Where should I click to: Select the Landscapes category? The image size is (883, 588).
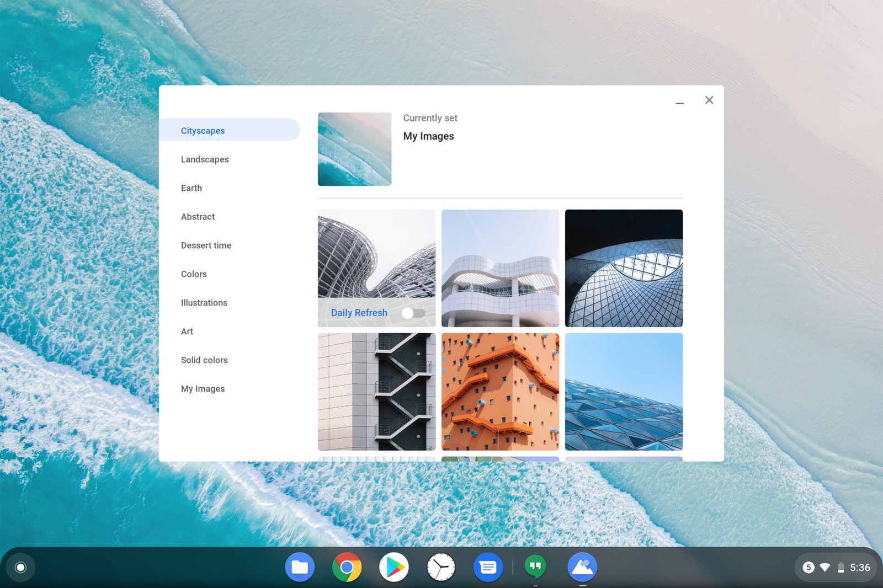point(205,159)
